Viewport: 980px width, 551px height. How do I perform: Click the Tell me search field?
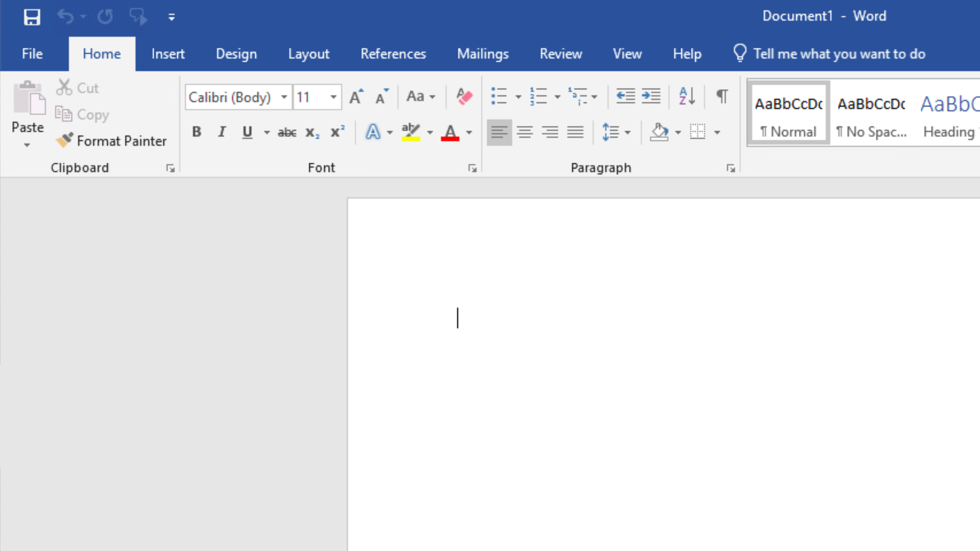click(839, 54)
